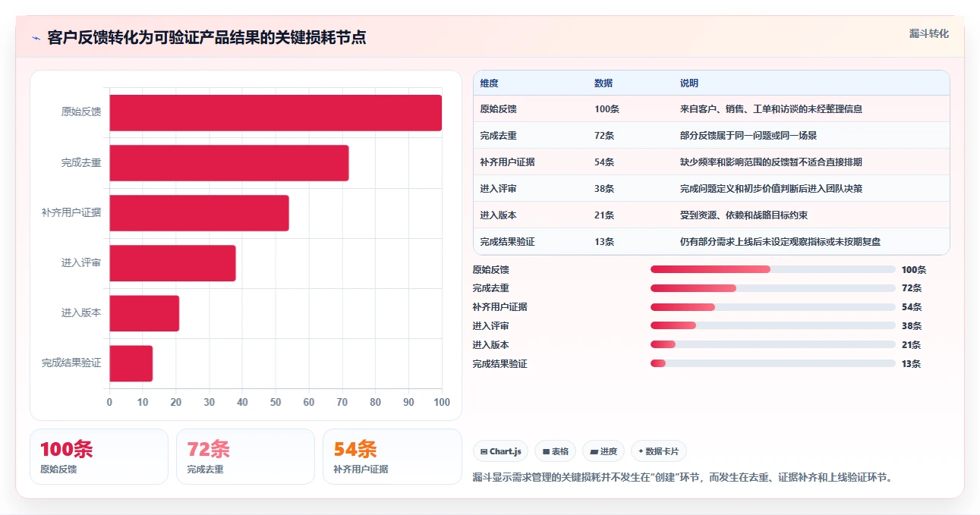Click the 数据卡片 chip
Image resolution: width=980 pixels, height=515 pixels.
coord(659,451)
